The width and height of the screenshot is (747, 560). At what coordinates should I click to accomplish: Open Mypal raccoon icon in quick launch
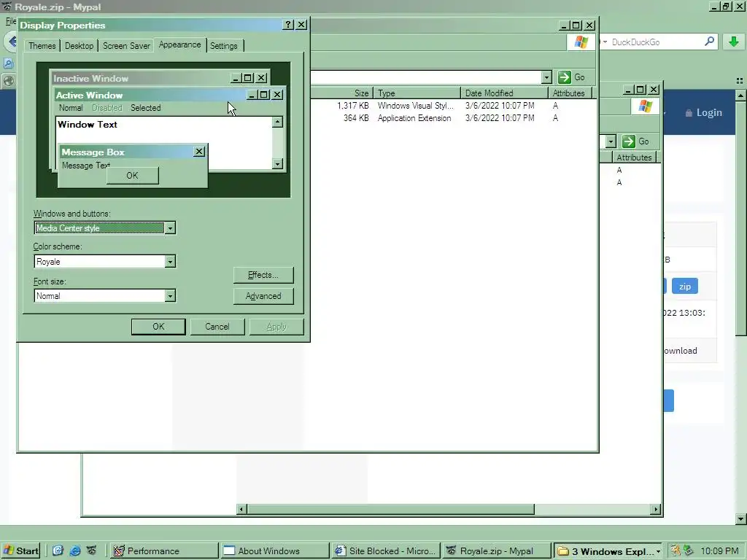coord(91,551)
